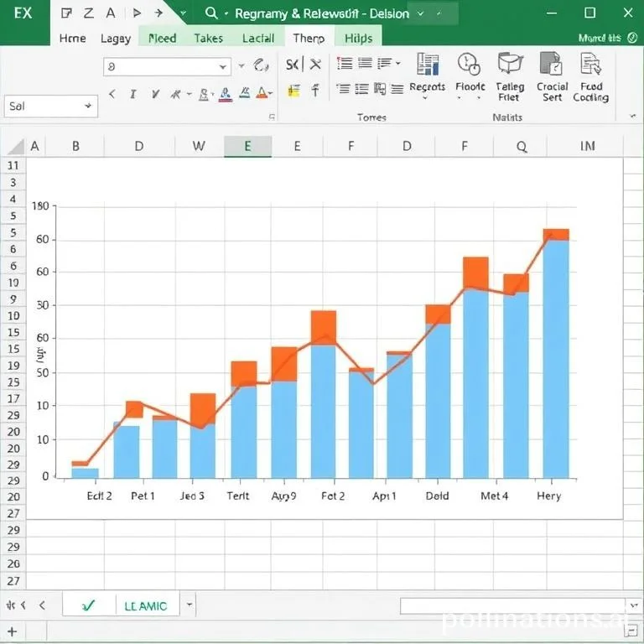The image size is (644, 644).
Task: Click the EX application logo
Action: (x=23, y=13)
